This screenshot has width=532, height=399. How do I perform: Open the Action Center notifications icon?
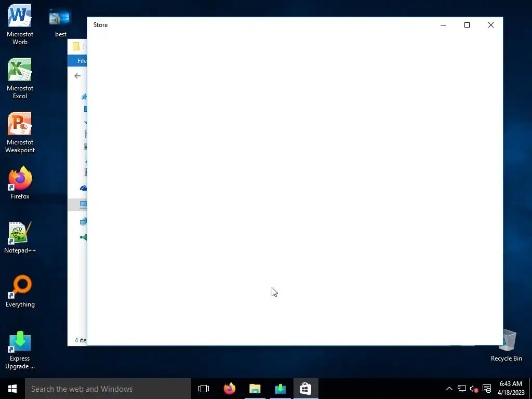pos(486,389)
